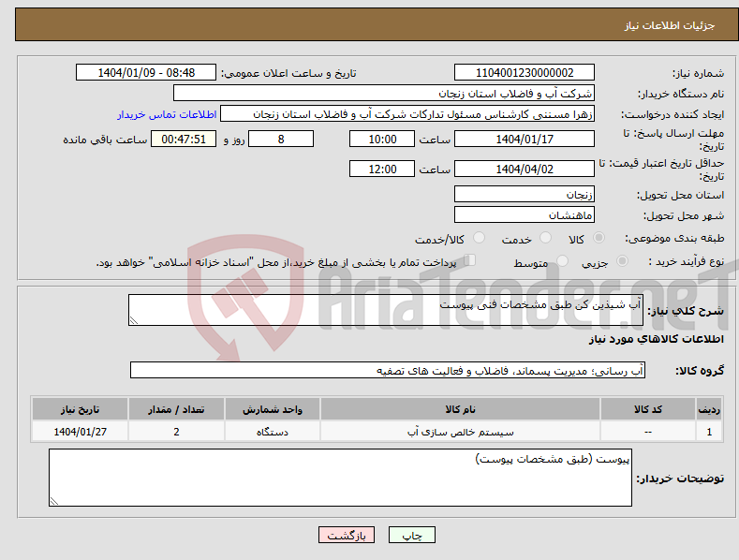Click the resize grip of description textarea

pos(134,320)
